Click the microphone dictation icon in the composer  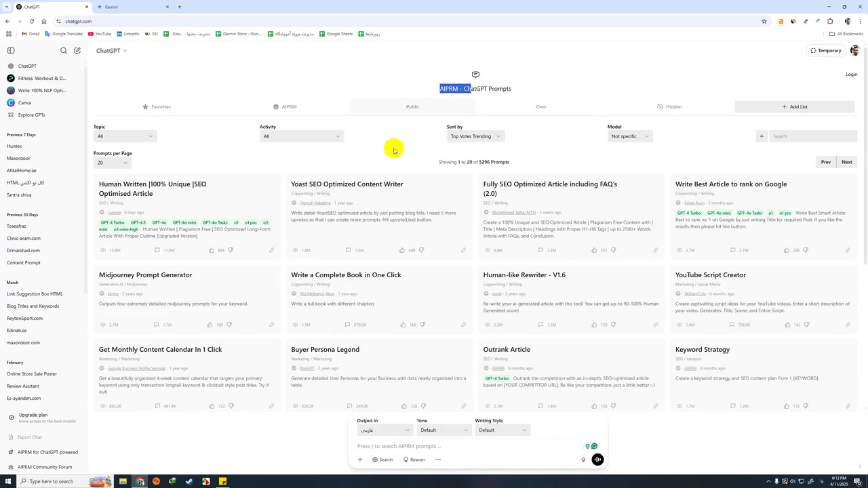tap(583, 460)
